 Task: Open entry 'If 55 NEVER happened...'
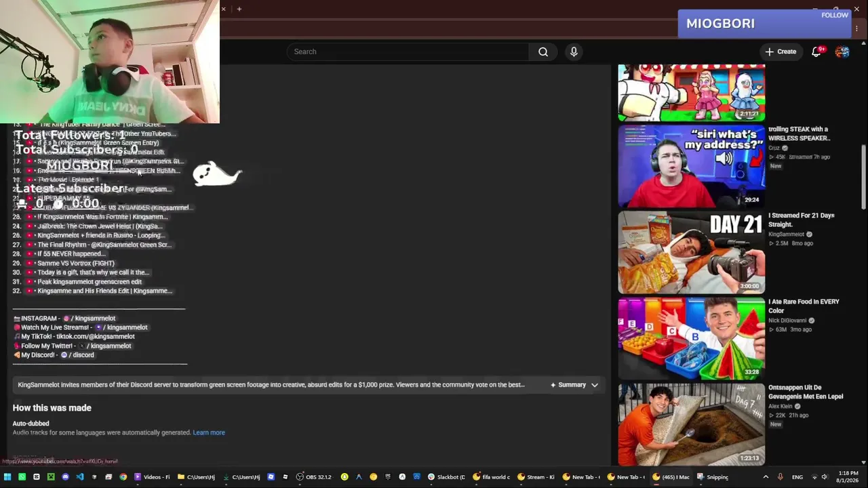(71, 254)
